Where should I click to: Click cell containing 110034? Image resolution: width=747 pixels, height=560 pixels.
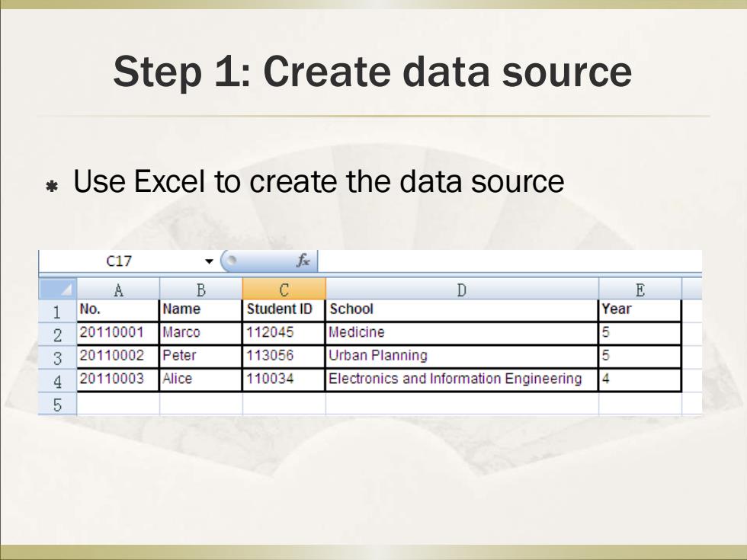[x=284, y=380]
